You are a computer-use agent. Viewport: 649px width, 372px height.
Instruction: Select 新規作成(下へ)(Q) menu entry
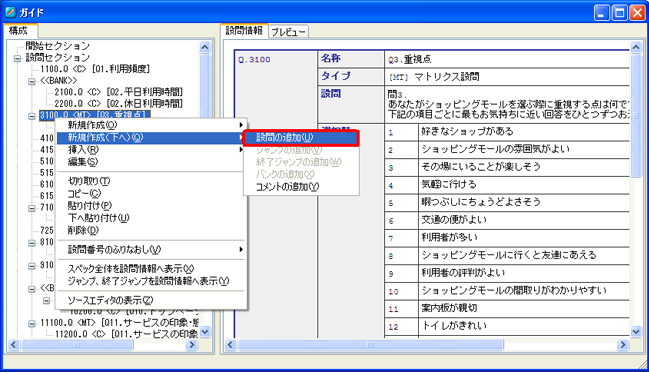(x=151, y=137)
